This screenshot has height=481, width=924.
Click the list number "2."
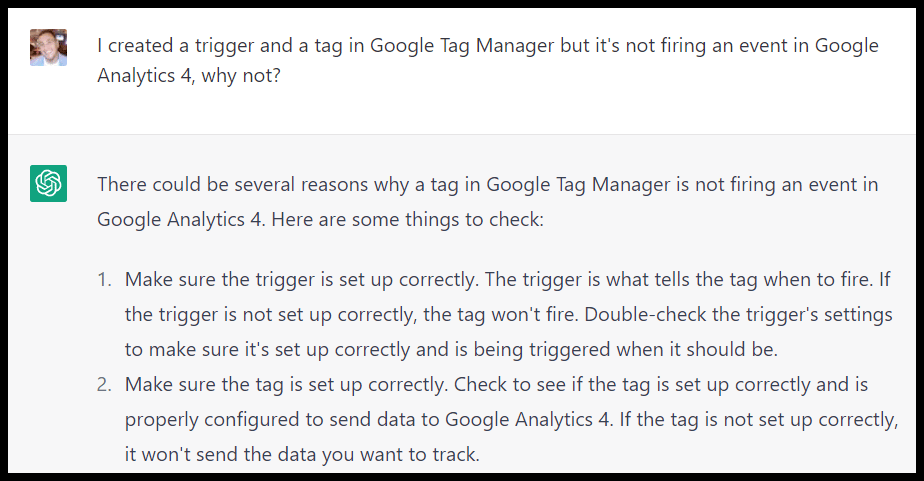(105, 383)
